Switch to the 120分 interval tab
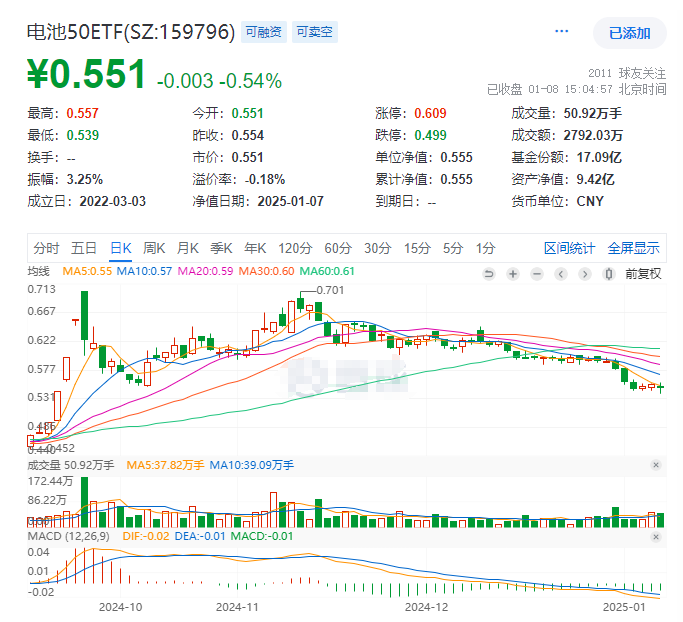Viewport: 683px width, 622px height. 295,248
